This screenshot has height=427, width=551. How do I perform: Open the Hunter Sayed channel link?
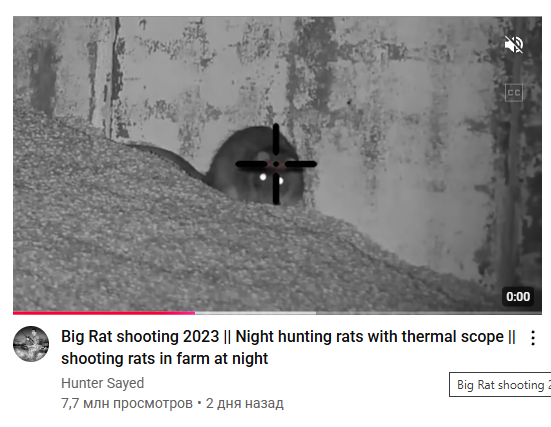point(103,383)
